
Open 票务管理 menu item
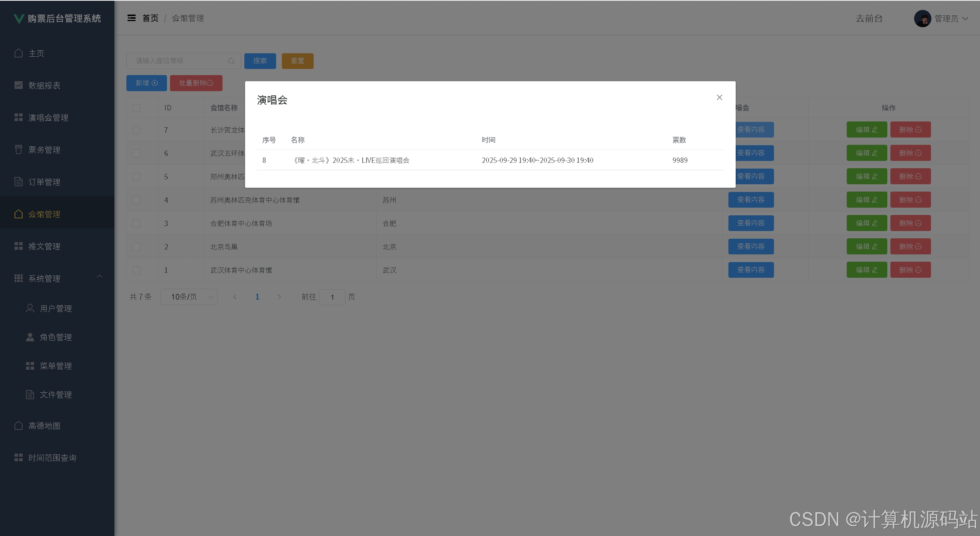point(57,149)
